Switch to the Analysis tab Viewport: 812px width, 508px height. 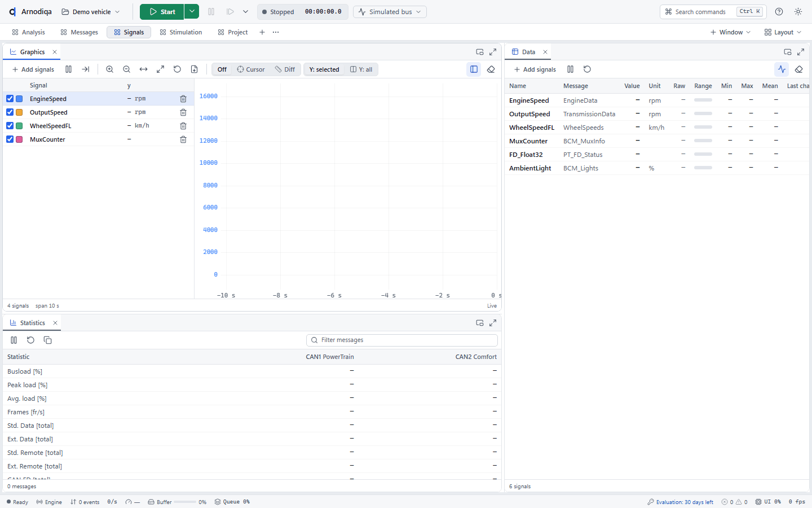[x=29, y=32]
